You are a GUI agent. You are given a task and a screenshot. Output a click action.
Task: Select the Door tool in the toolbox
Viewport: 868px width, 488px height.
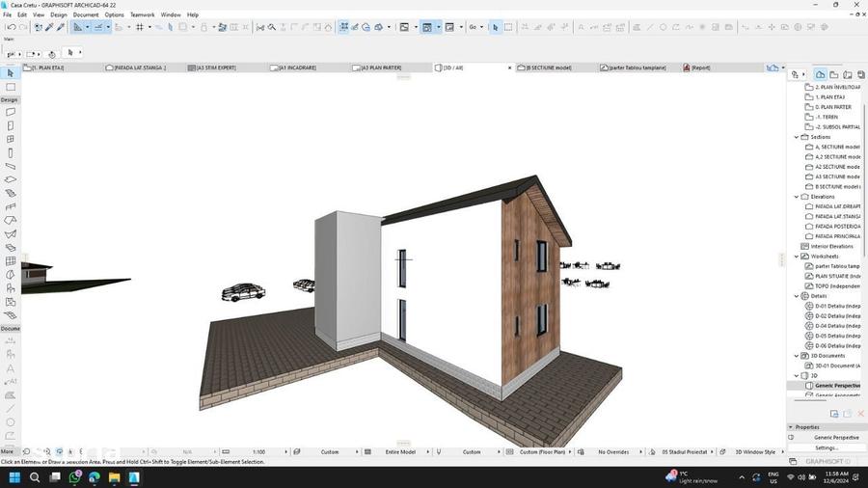[x=11, y=125]
